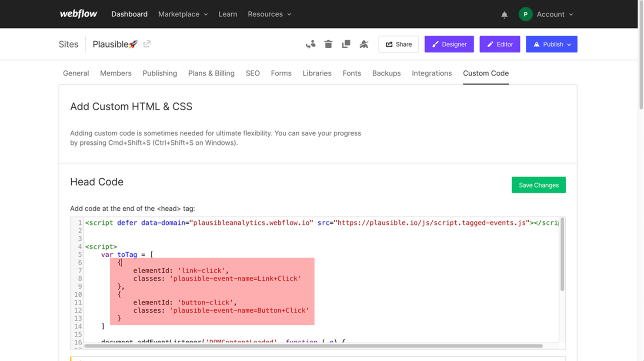This screenshot has height=361, width=644.
Task: Open the Fonts tab
Action: point(352,73)
